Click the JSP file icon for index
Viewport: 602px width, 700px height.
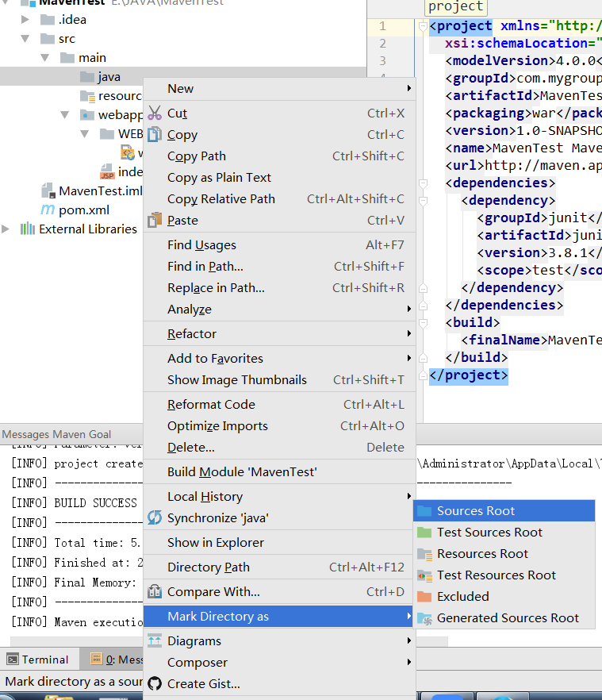click(107, 171)
